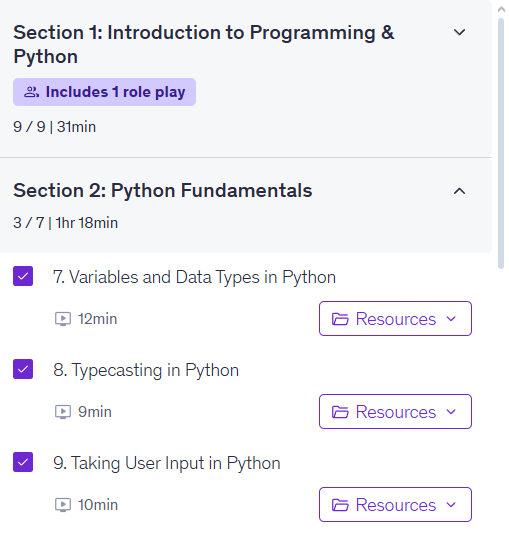Click the role play people icon
The image size is (509, 537).
[x=32, y=92]
